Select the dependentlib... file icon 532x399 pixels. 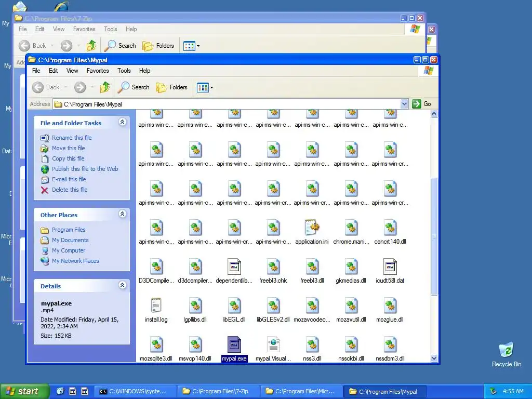(234, 267)
